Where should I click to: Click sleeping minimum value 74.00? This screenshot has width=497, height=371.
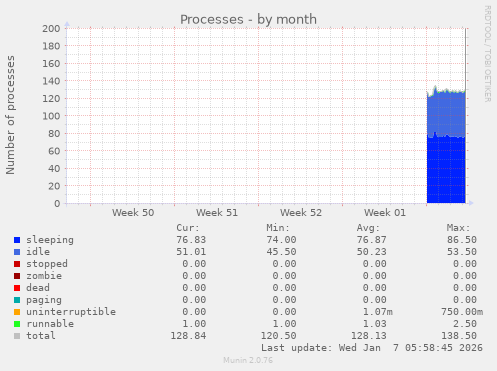(x=281, y=240)
